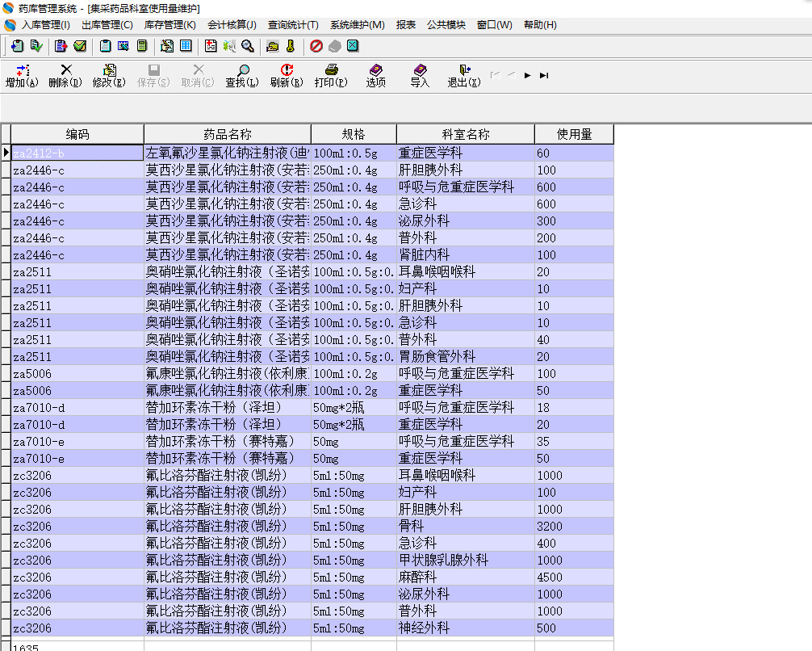This screenshot has height=651, width=812.
Task: Click the yellow key icon
Action: [291, 46]
